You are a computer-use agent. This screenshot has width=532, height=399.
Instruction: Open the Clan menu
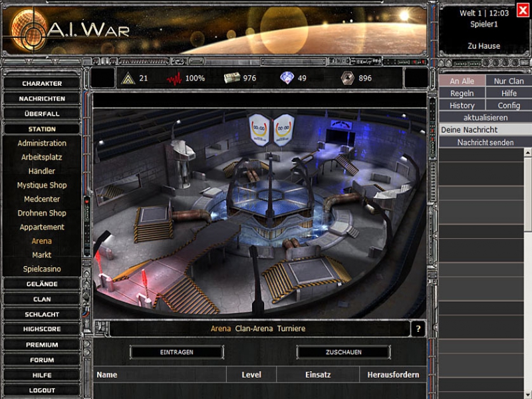pyautogui.click(x=42, y=299)
